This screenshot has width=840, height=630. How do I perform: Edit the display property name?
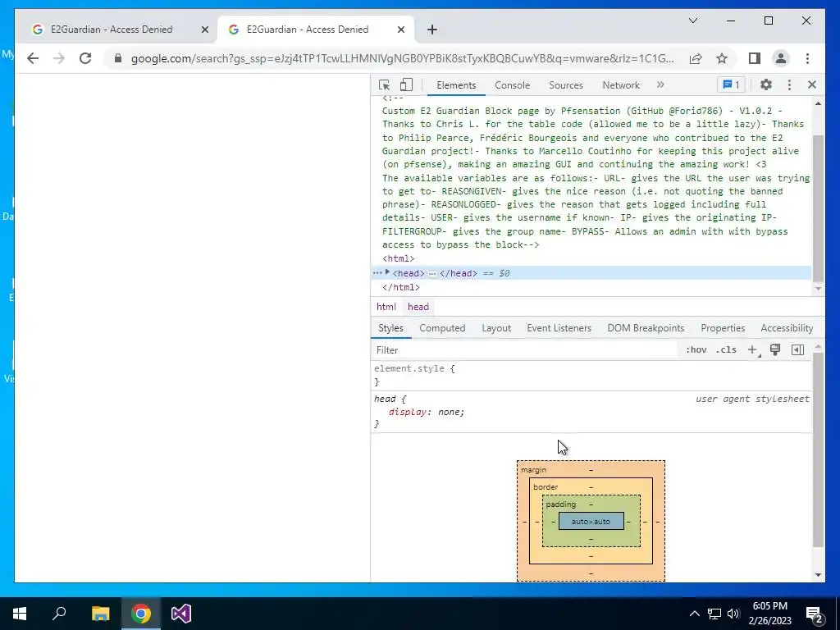[407, 412]
